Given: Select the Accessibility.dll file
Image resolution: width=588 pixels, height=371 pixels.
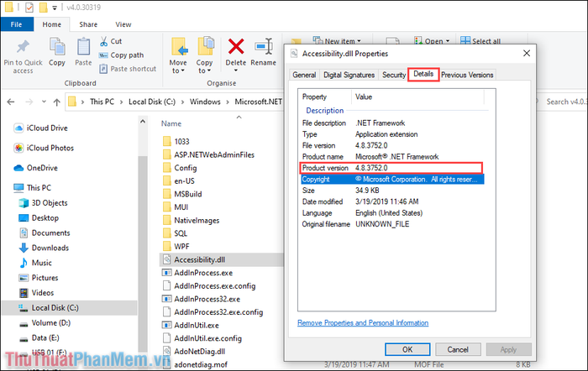Looking at the screenshot, I should pos(221,259).
